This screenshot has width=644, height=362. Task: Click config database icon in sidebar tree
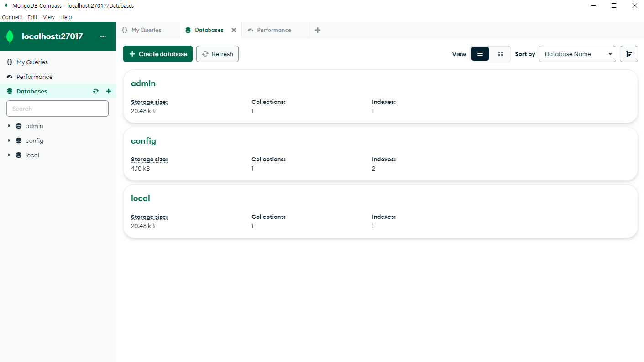19,140
